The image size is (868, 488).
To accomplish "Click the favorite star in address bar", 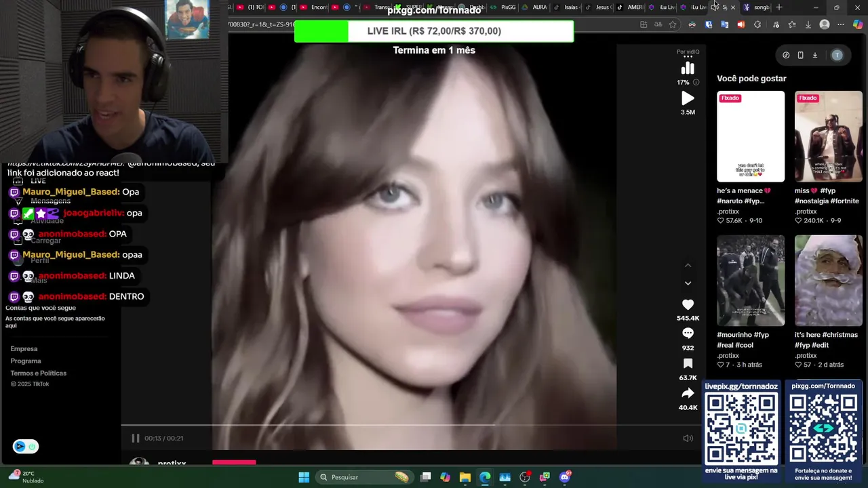I will (673, 25).
